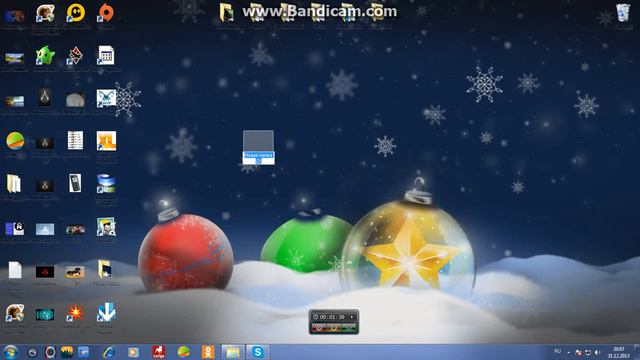This screenshot has width=640, height=360.
Task: Pause recording with the middle Bandicam widget button
Action: 333,328
